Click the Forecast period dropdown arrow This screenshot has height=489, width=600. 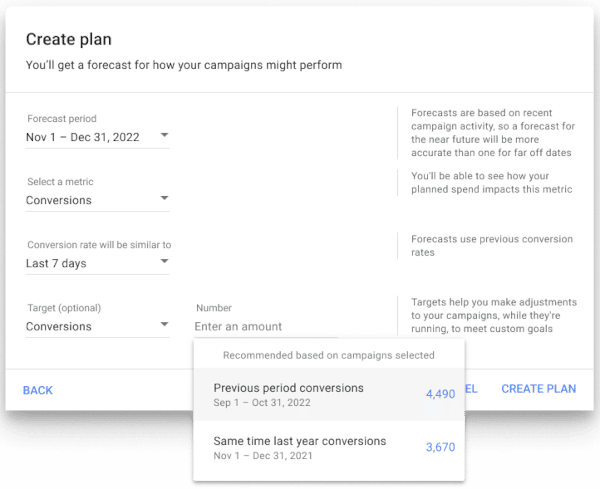(x=164, y=135)
